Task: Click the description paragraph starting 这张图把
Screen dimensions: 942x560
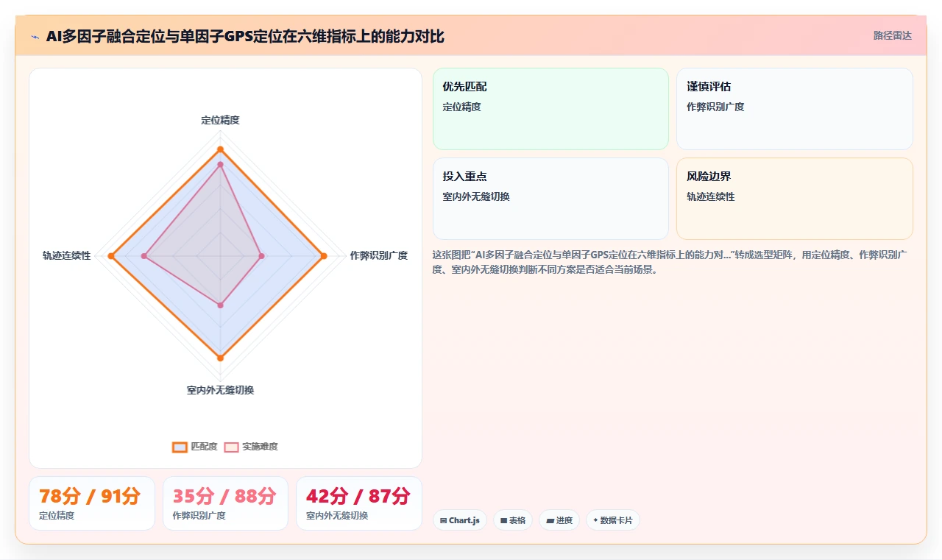Action: point(670,262)
